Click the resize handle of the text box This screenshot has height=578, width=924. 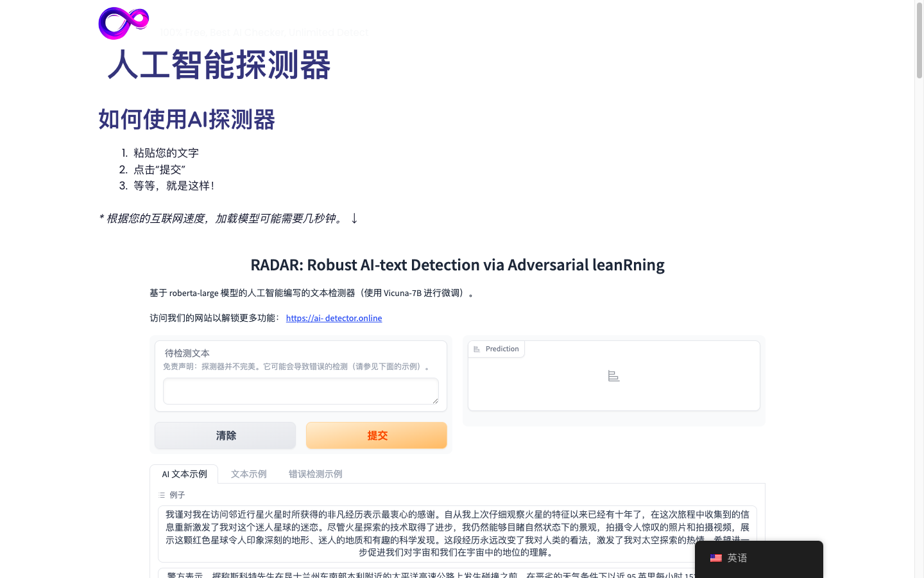pyautogui.click(x=436, y=402)
